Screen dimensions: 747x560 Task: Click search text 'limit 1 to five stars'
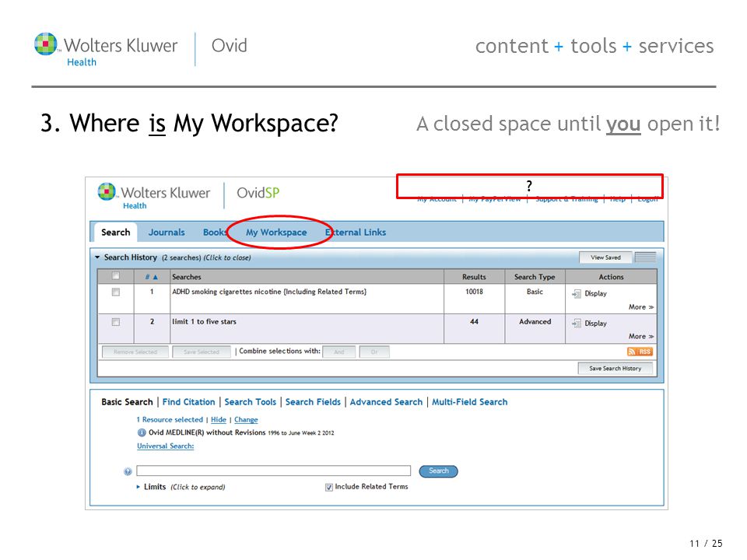[x=204, y=321]
